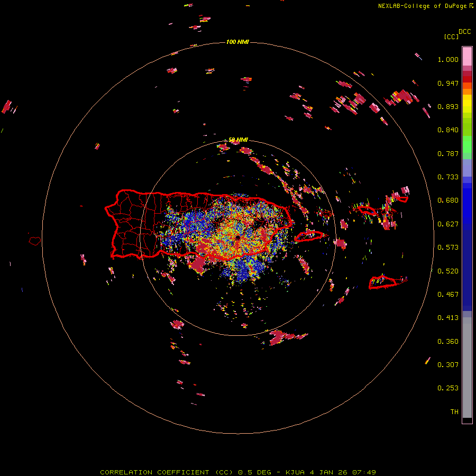Screen dimensions: 476x476
Task: Pick the light pink swatch at top of color bar
Action: (x=467, y=57)
